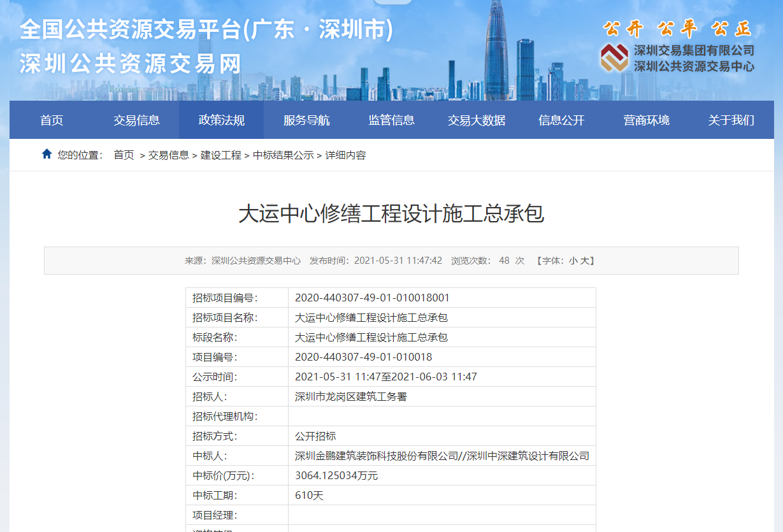Click the project number 2020-440307-49-01-010018001

pos(372,298)
